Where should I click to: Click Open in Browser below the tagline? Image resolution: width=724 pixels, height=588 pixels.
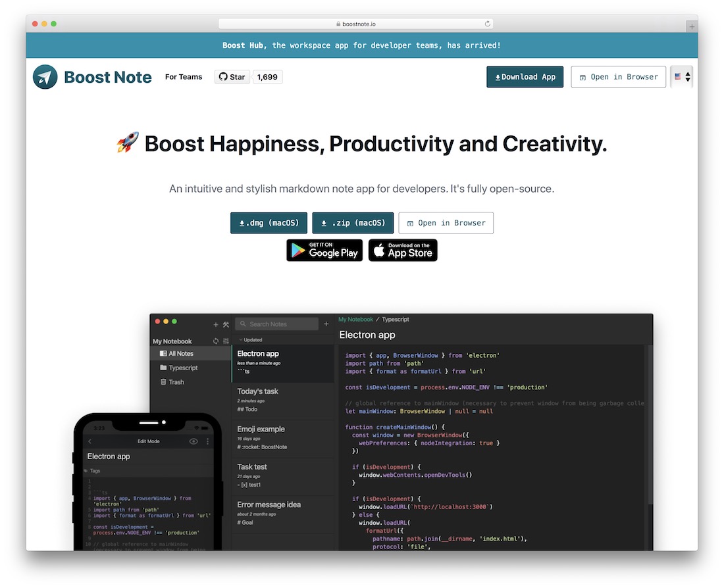point(446,223)
